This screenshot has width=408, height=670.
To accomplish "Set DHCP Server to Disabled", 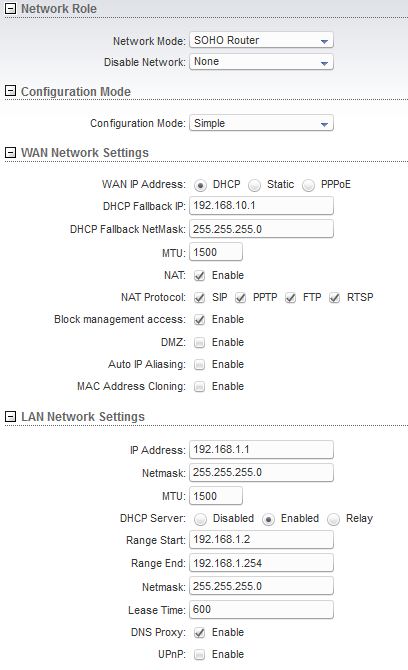I will point(200,519).
